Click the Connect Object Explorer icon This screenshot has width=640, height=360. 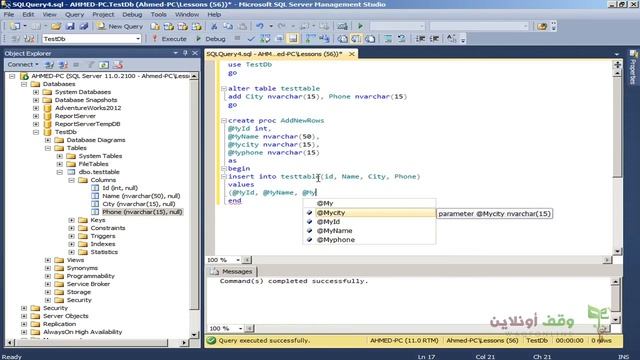pyautogui.click(x=49, y=65)
